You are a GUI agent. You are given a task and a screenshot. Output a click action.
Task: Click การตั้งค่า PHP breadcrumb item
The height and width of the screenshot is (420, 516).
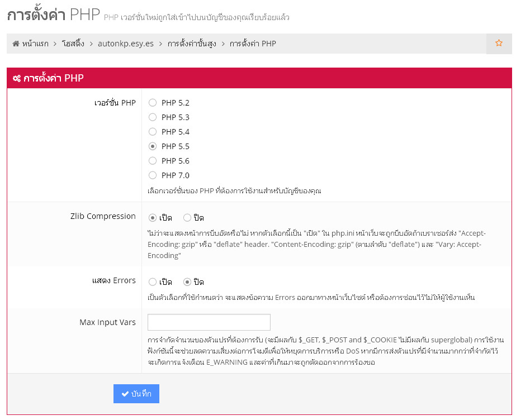tap(253, 44)
